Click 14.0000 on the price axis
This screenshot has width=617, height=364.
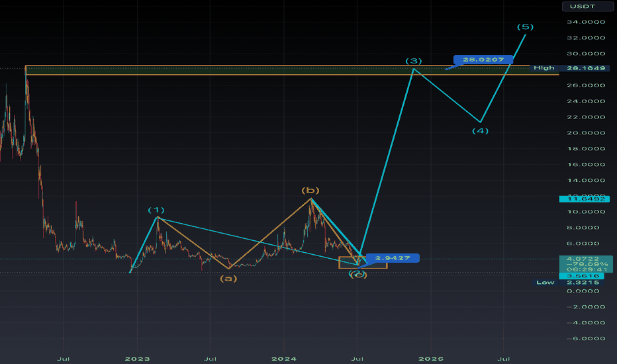pos(586,180)
